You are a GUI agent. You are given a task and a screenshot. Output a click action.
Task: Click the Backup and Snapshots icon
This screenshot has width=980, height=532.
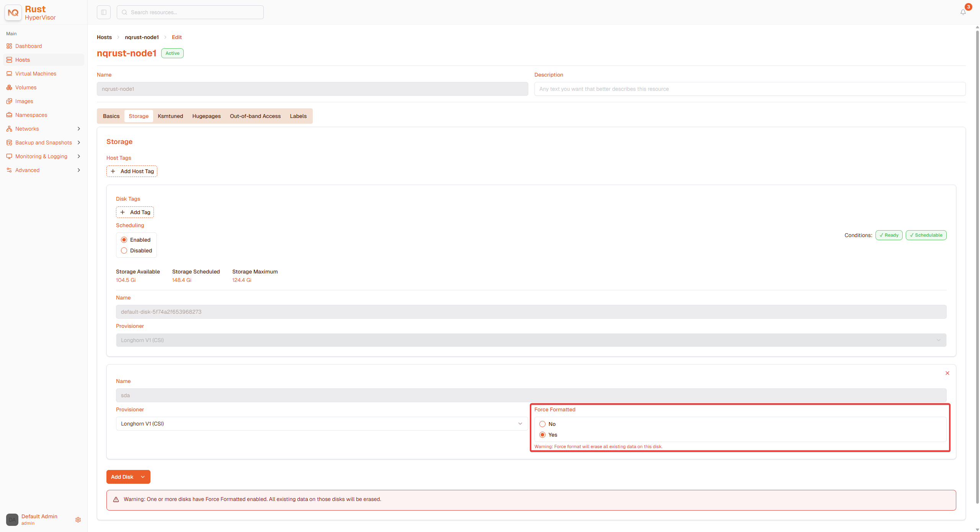tap(9, 142)
